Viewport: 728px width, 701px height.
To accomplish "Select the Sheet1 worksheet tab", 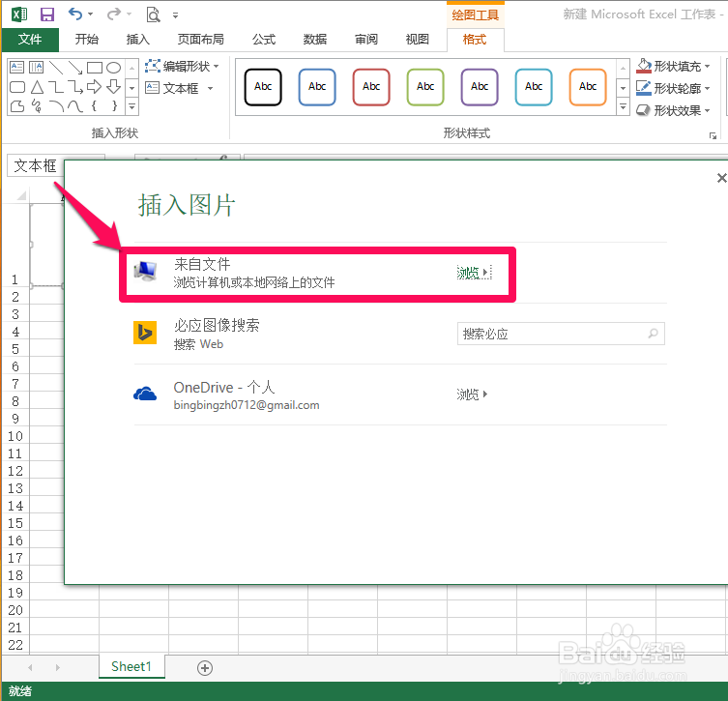I will click(131, 666).
